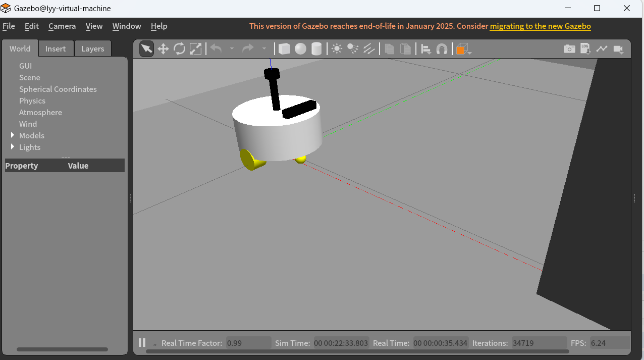The image size is (644, 360).
Task: Insert a cylinder shape
Action: tap(316, 49)
